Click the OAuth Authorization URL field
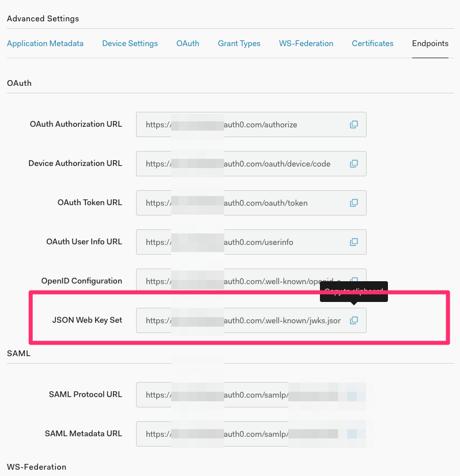 [242, 124]
